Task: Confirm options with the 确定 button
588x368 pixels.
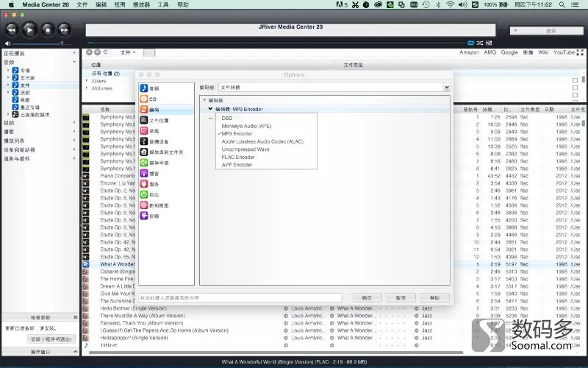Action: click(x=367, y=298)
